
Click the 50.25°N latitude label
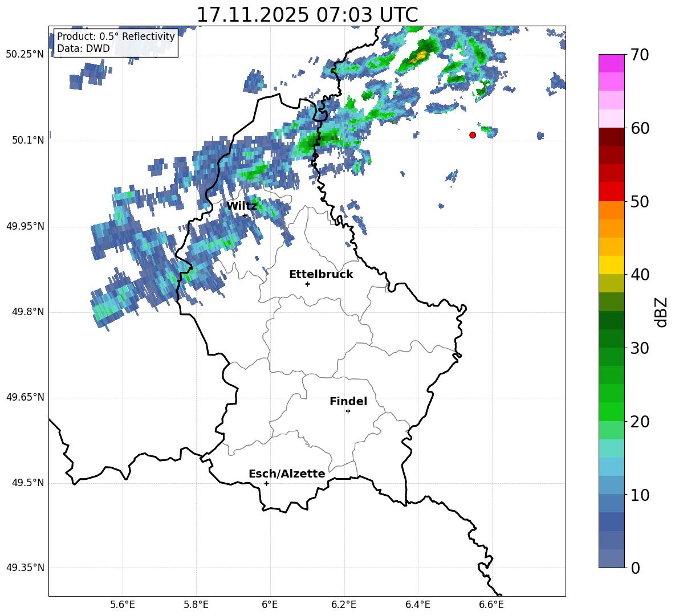click(x=25, y=55)
